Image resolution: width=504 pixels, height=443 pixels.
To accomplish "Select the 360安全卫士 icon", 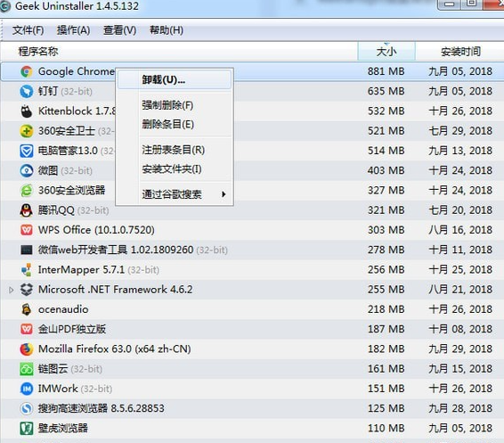I will click(27, 131).
